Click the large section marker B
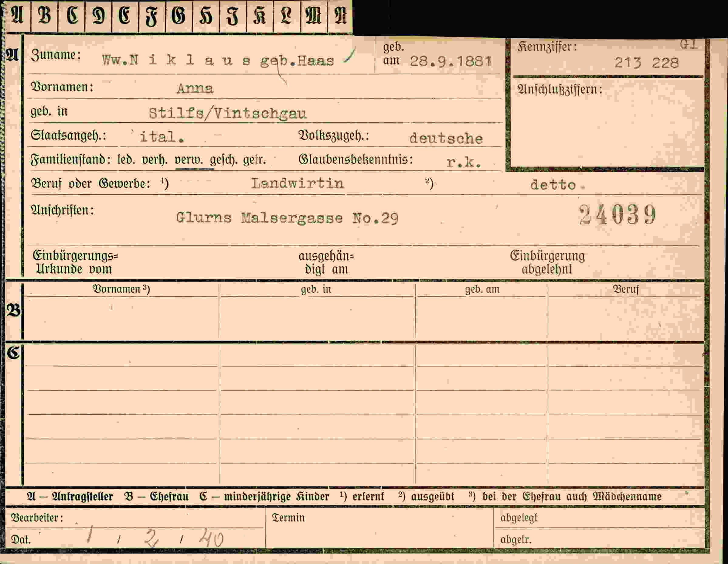 tap(13, 310)
